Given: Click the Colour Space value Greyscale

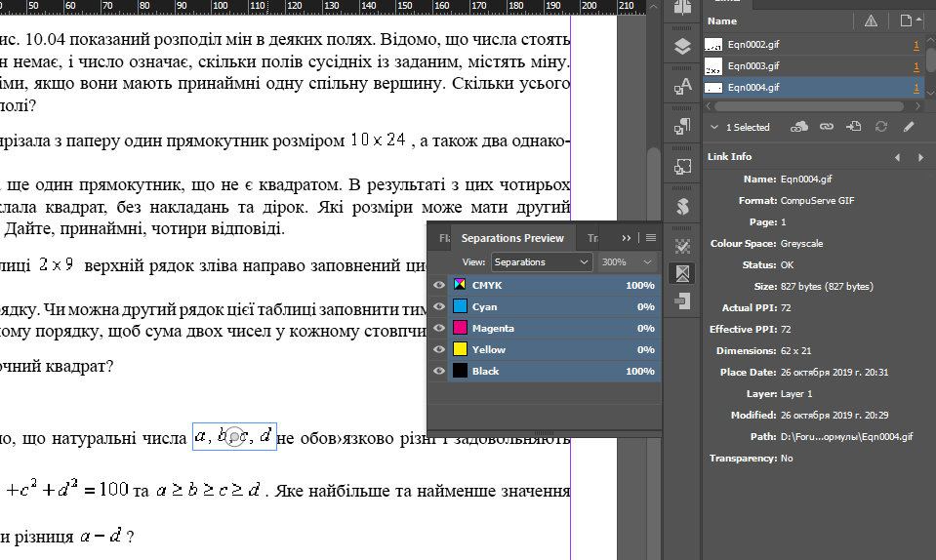Looking at the screenshot, I should point(801,243).
